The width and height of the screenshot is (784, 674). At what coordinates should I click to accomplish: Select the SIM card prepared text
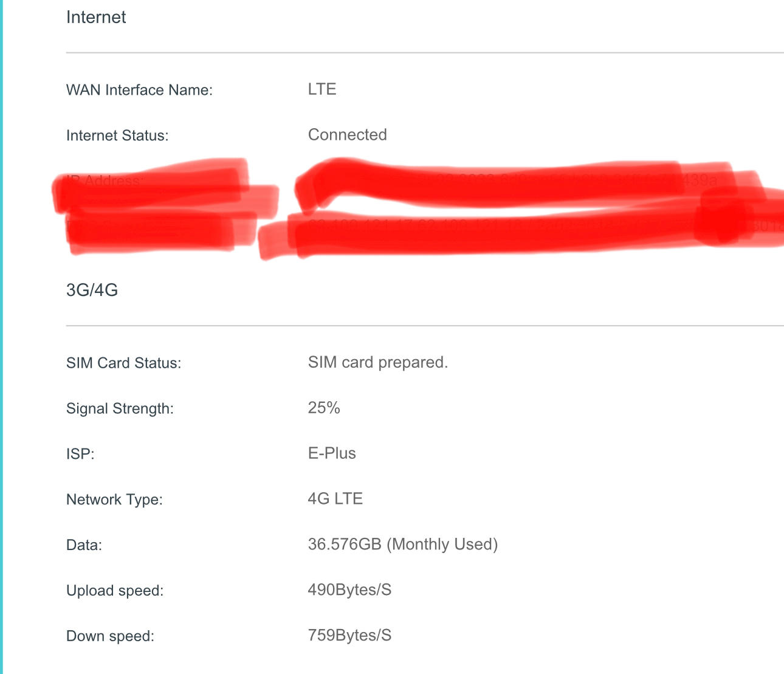378,363
